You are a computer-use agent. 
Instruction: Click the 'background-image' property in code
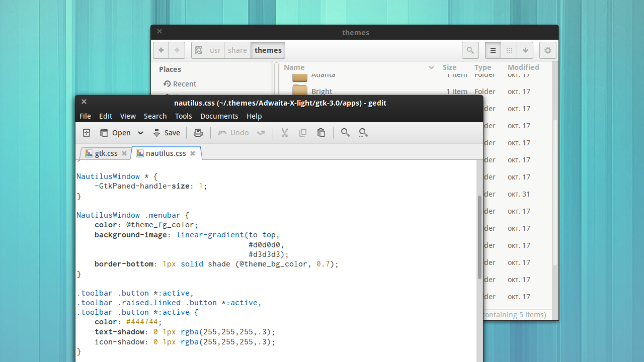click(131, 235)
